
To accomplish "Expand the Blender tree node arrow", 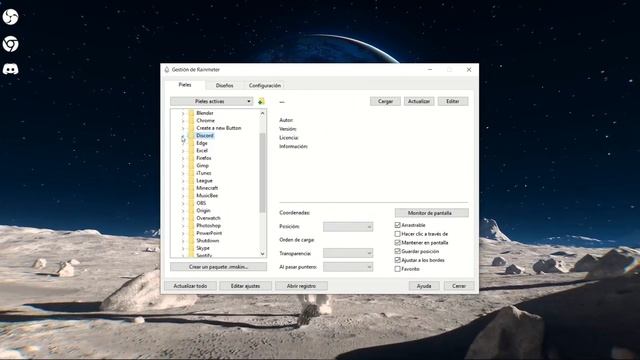I will (x=183, y=113).
